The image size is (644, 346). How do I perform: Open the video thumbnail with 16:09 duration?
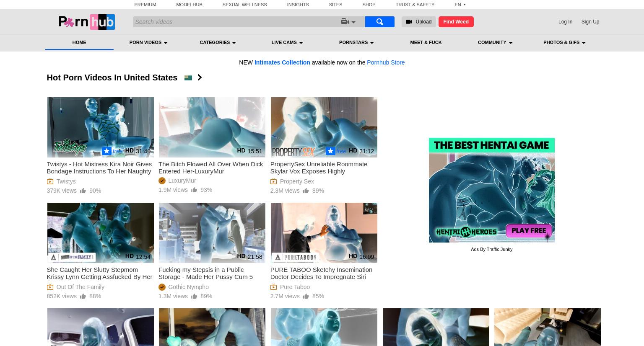(324, 233)
